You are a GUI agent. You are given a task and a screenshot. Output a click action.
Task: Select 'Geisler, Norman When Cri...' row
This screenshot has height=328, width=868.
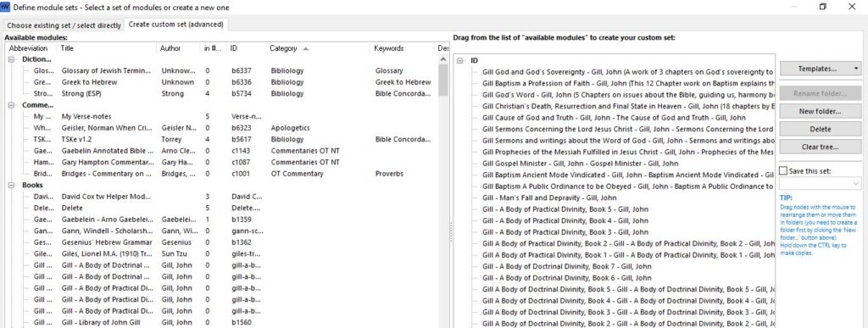click(221, 128)
